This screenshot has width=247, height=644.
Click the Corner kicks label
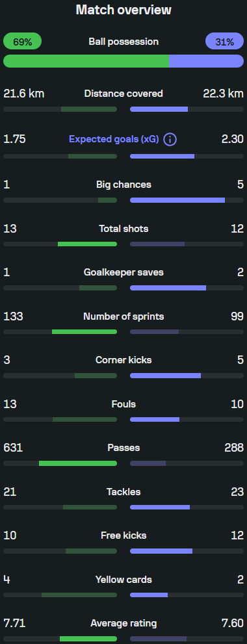(123, 360)
